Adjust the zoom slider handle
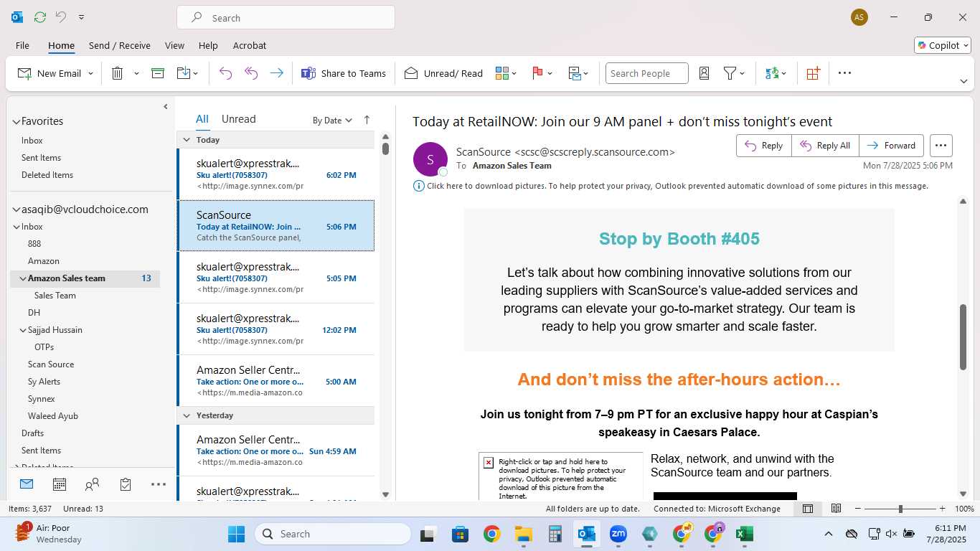This screenshot has width=980, height=551. coord(900,509)
